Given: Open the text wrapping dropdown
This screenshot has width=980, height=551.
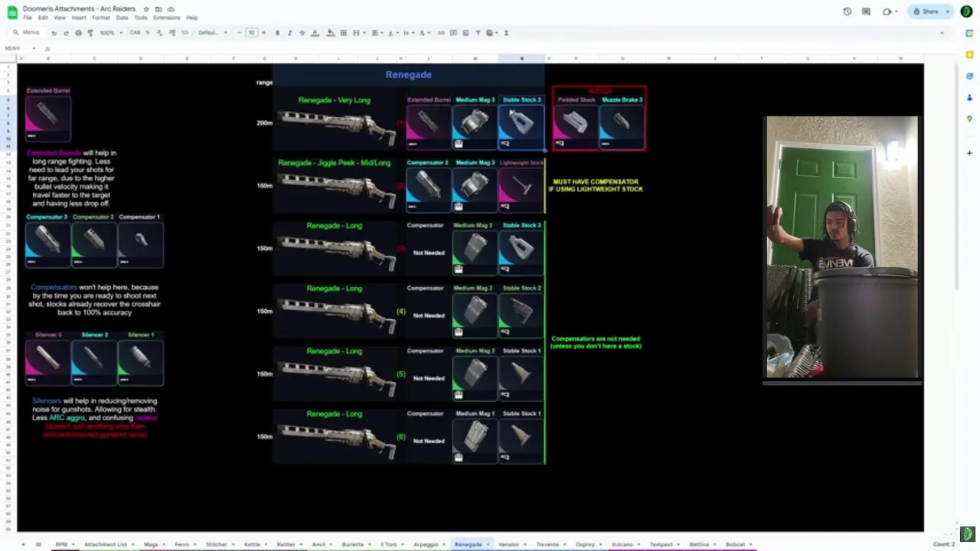Looking at the screenshot, I should point(408,33).
